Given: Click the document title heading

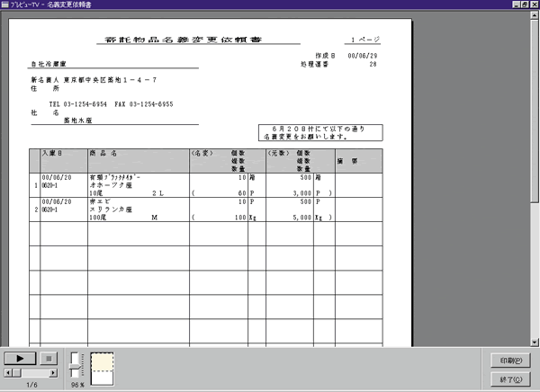Looking at the screenshot, I should point(184,40).
